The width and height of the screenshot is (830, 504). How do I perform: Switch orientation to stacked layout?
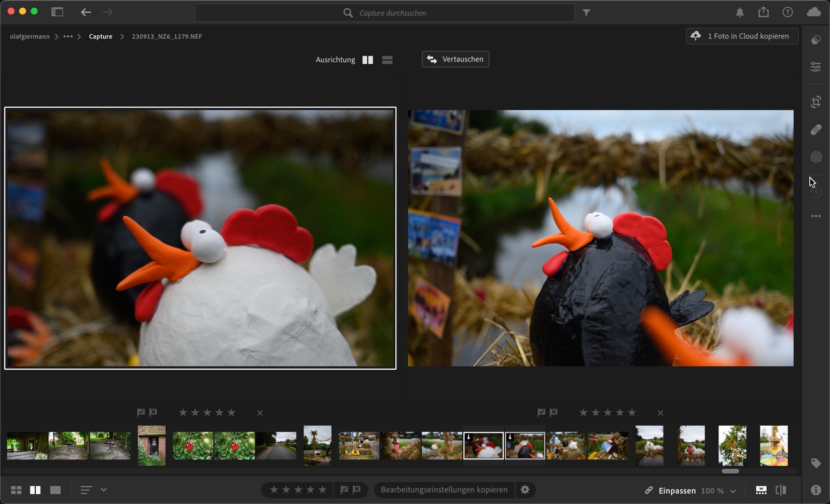click(x=387, y=60)
